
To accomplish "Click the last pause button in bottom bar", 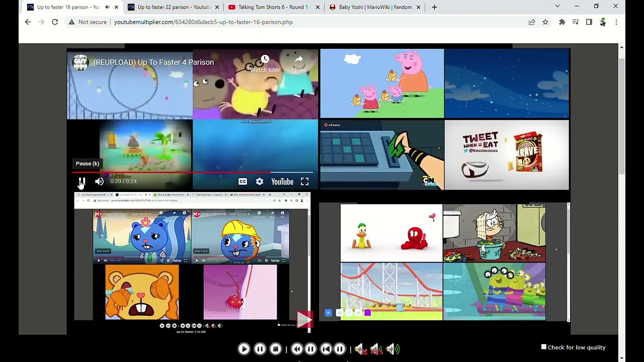I will pyautogui.click(x=340, y=349).
